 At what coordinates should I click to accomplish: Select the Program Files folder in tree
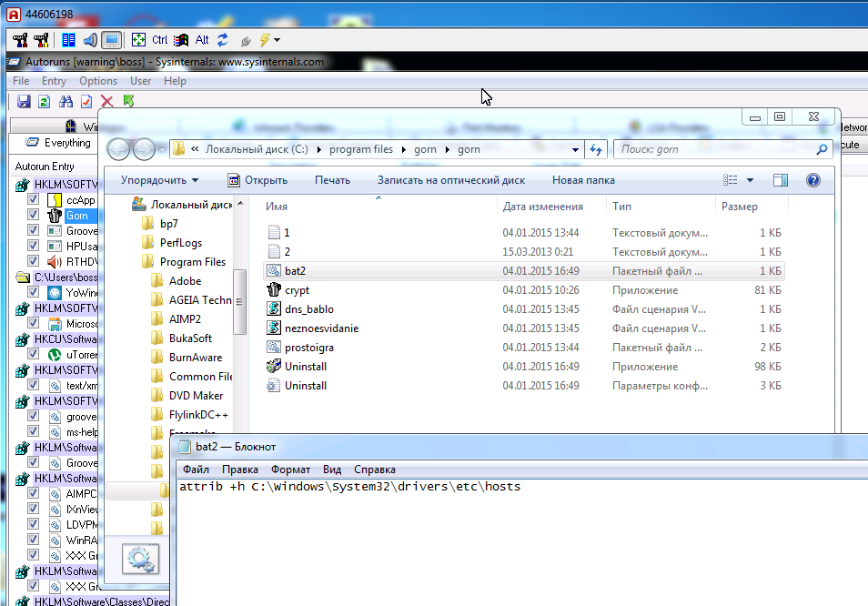tap(193, 262)
